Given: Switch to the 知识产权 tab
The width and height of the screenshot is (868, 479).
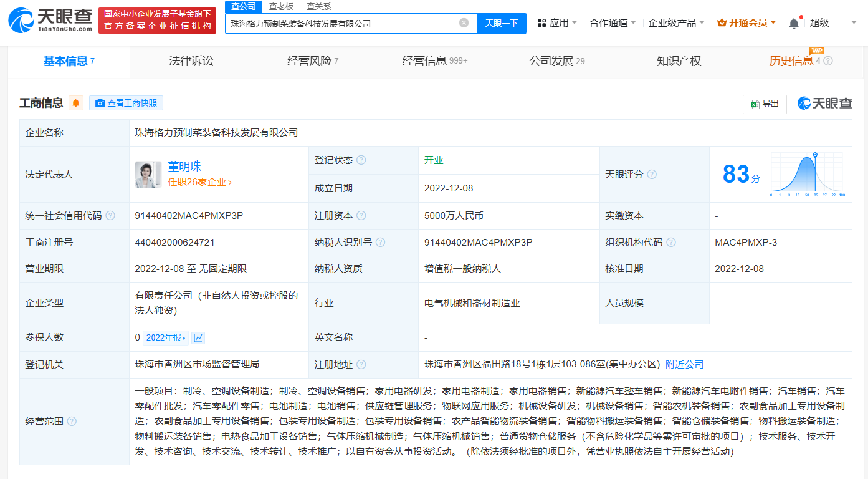Looking at the screenshot, I should point(678,61).
